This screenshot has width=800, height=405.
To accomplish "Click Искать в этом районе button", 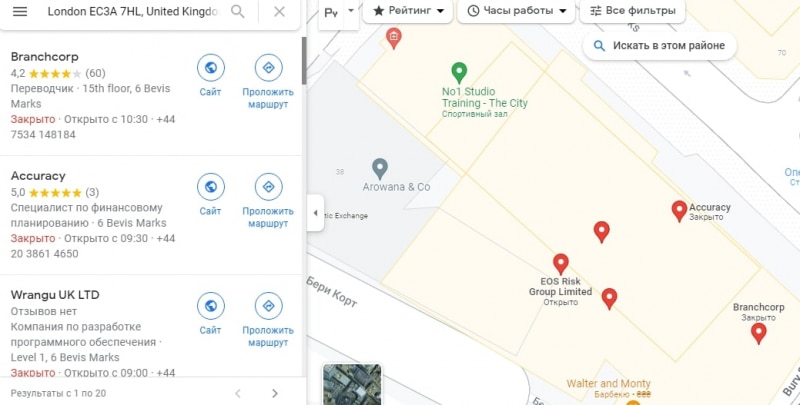I will (659, 46).
